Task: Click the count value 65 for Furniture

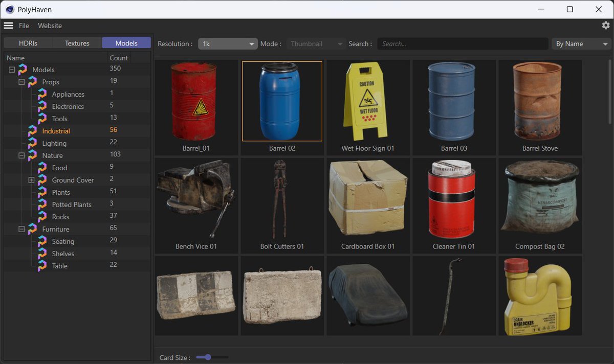Action: tap(114, 228)
